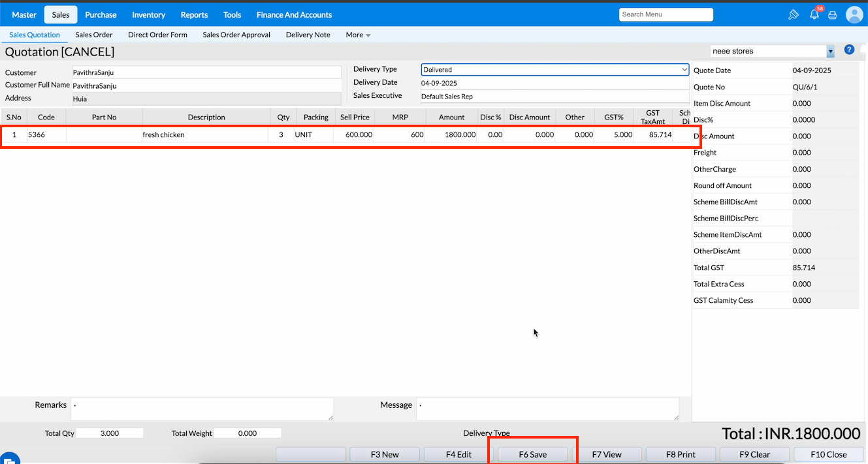Open the Sales menu
This screenshot has width=868, height=464.
(61, 14)
